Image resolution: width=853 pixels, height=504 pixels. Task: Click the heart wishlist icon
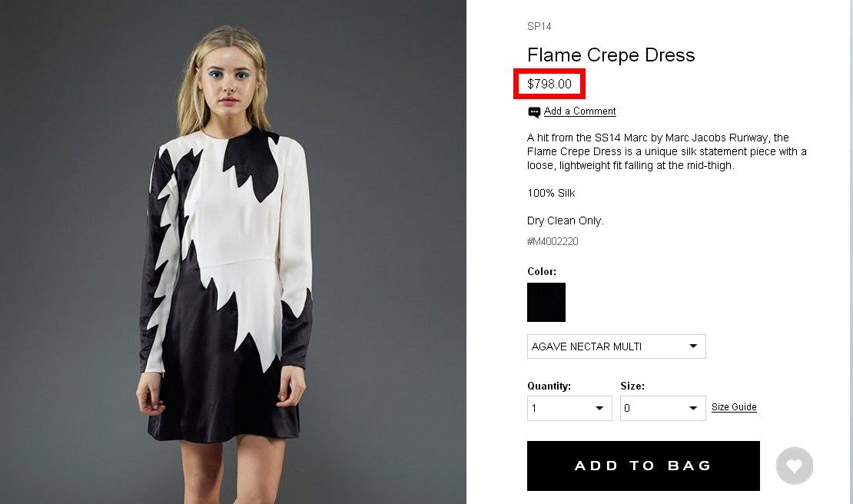click(x=794, y=466)
